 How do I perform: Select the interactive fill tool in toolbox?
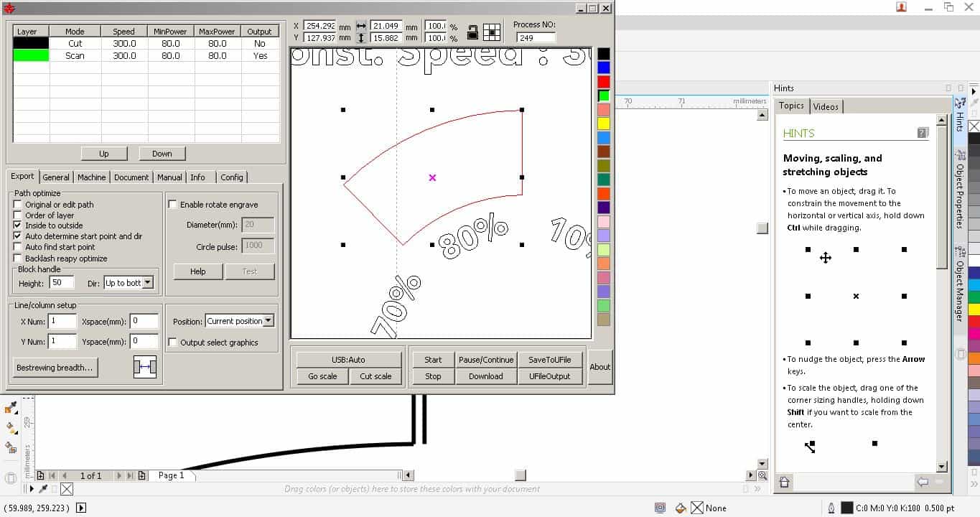11,428
